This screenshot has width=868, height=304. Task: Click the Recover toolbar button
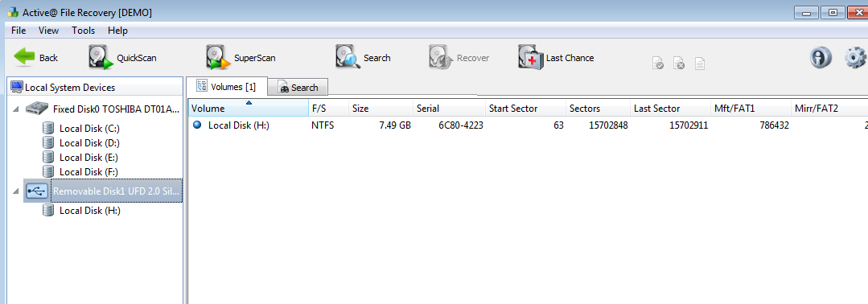pyautogui.click(x=459, y=58)
